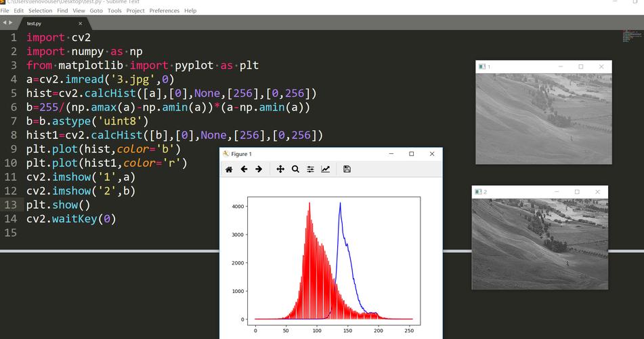
Task: Click 'waitKey' in line 14
Action: [x=74, y=219]
